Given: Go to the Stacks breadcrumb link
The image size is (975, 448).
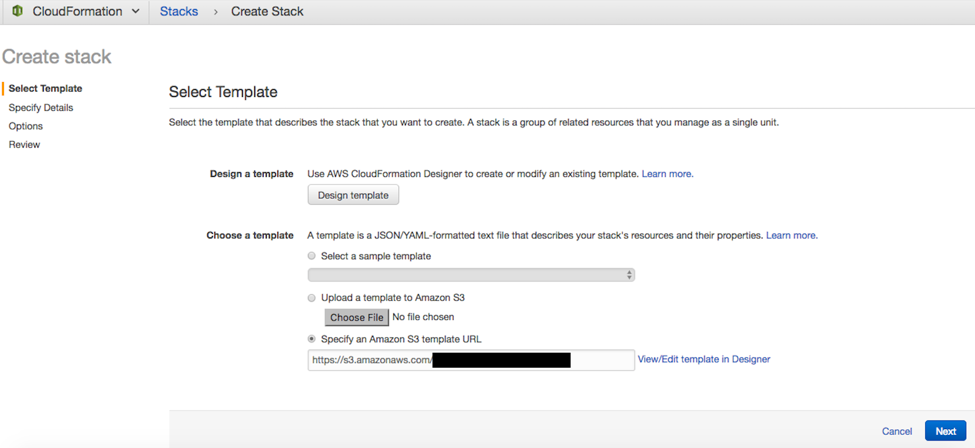Looking at the screenshot, I should [x=179, y=11].
